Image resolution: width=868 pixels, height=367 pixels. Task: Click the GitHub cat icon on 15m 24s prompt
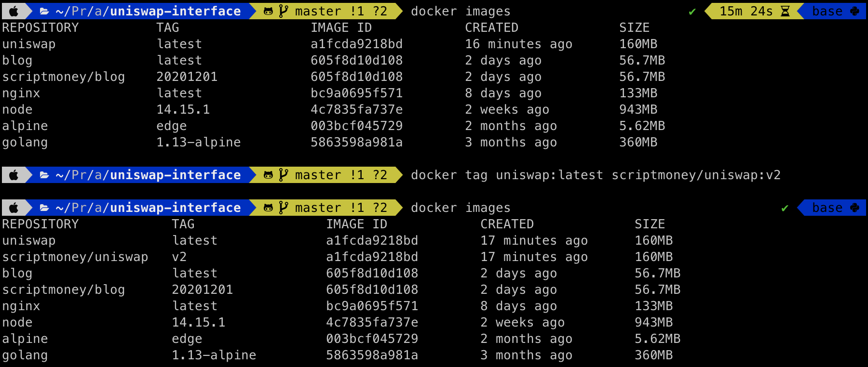pyautogui.click(x=269, y=11)
